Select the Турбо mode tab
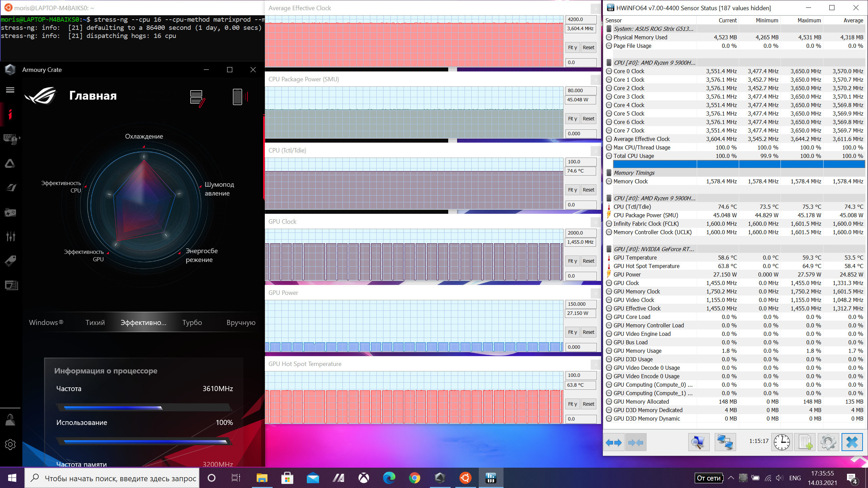 pyautogui.click(x=192, y=322)
